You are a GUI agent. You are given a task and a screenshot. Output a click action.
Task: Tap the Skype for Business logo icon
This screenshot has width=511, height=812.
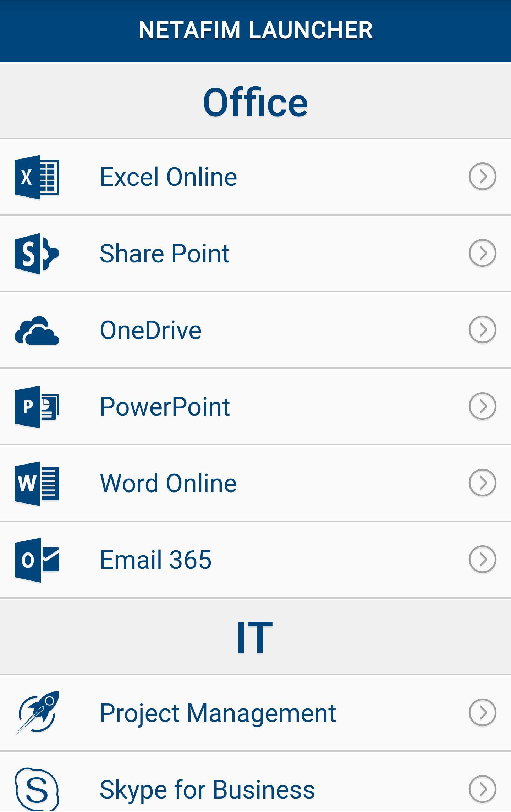37,789
